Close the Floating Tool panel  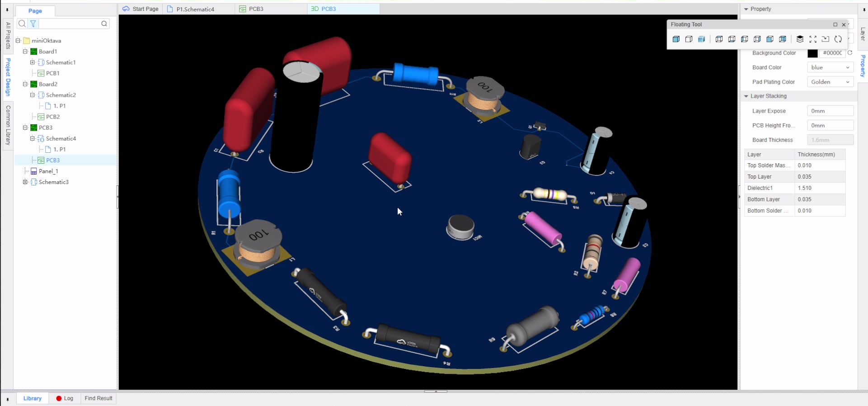pyautogui.click(x=844, y=24)
